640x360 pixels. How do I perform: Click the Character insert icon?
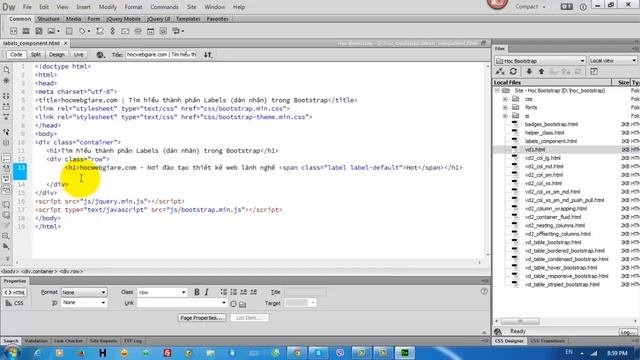(176, 31)
